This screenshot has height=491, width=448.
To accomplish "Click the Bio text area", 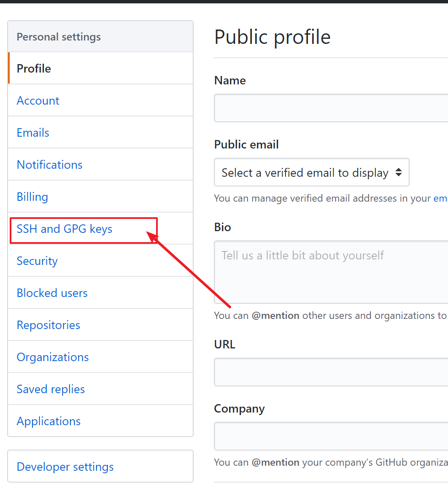I will point(331,272).
